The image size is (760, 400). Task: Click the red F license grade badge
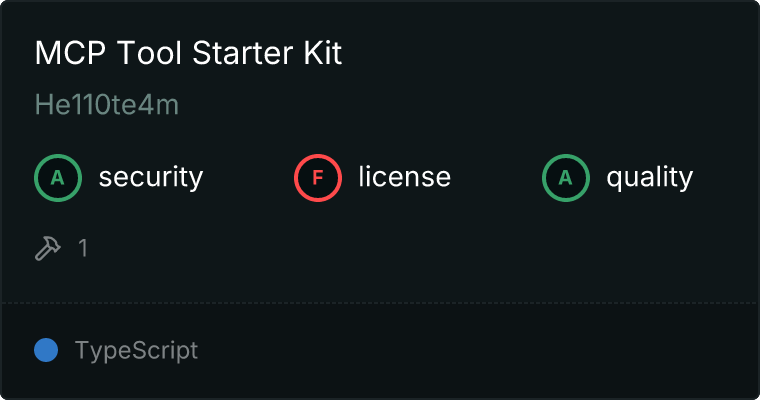pos(318,178)
